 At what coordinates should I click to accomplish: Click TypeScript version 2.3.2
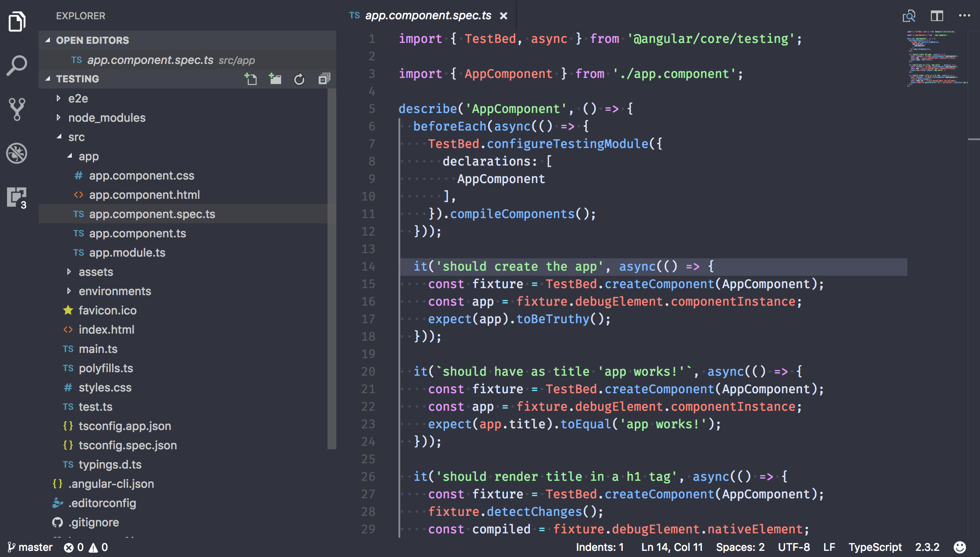click(927, 547)
